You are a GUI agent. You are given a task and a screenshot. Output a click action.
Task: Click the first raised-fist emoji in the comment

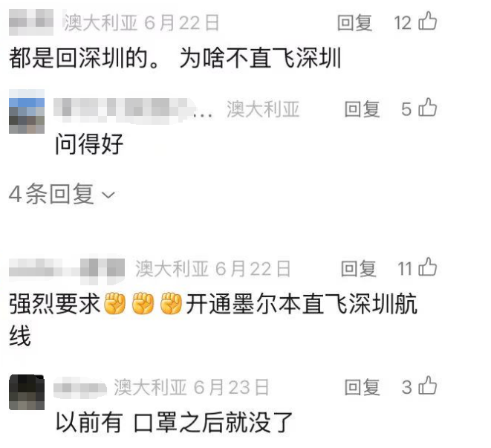[114, 303]
